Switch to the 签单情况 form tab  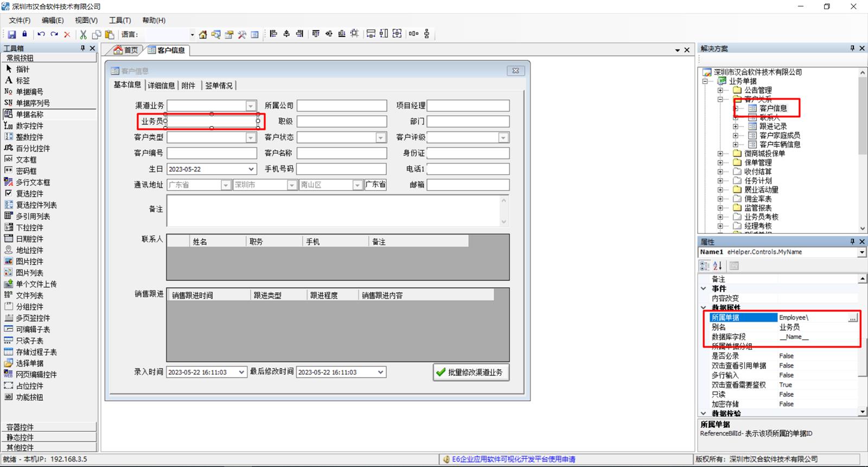pyautogui.click(x=219, y=85)
